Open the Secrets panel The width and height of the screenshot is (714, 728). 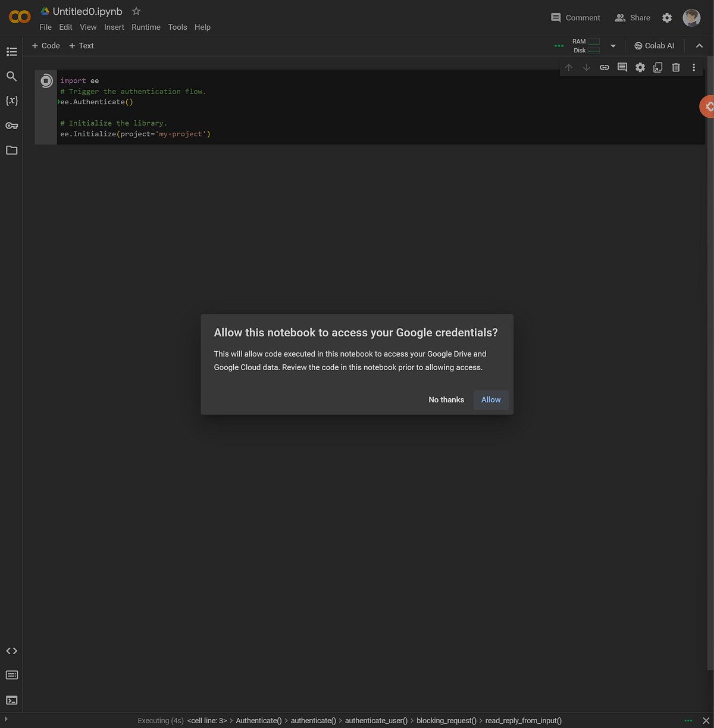(x=11, y=126)
